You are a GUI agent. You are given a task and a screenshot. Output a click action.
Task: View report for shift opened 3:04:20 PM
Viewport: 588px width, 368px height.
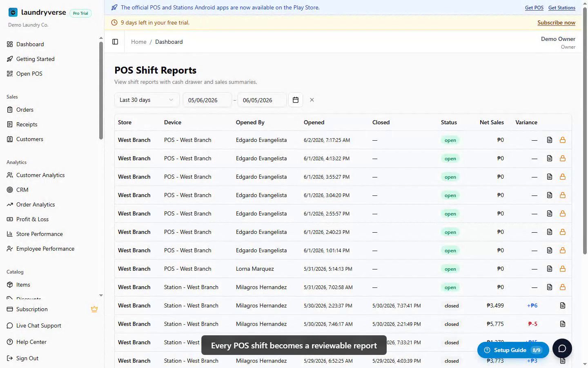pyautogui.click(x=550, y=195)
